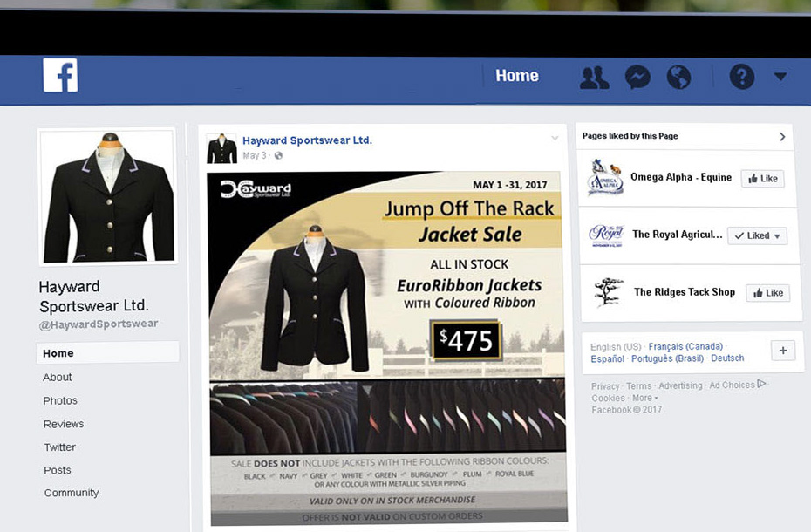Open the Advertising footer link
811x532 pixels.
tap(681, 385)
